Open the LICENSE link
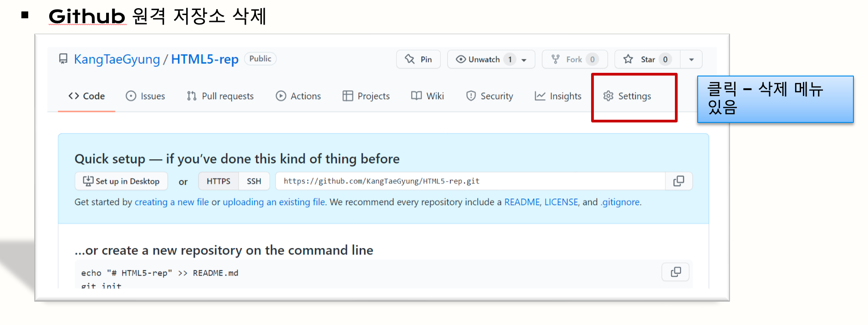868x325 pixels. pos(561,202)
